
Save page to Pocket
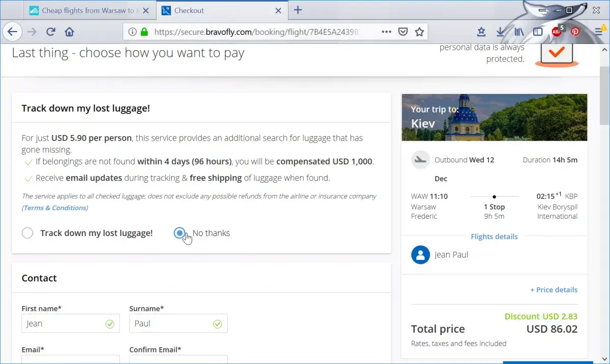pos(403,31)
